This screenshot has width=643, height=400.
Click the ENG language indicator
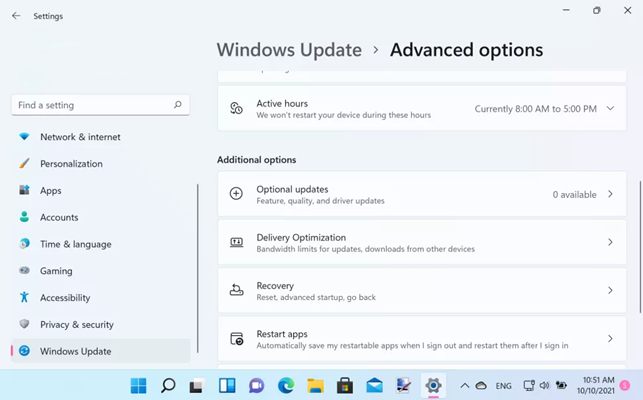504,386
